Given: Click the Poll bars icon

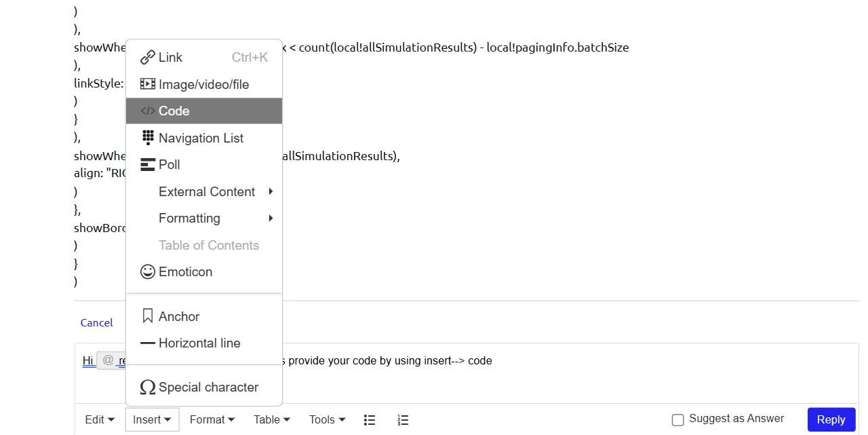Looking at the screenshot, I should [147, 164].
